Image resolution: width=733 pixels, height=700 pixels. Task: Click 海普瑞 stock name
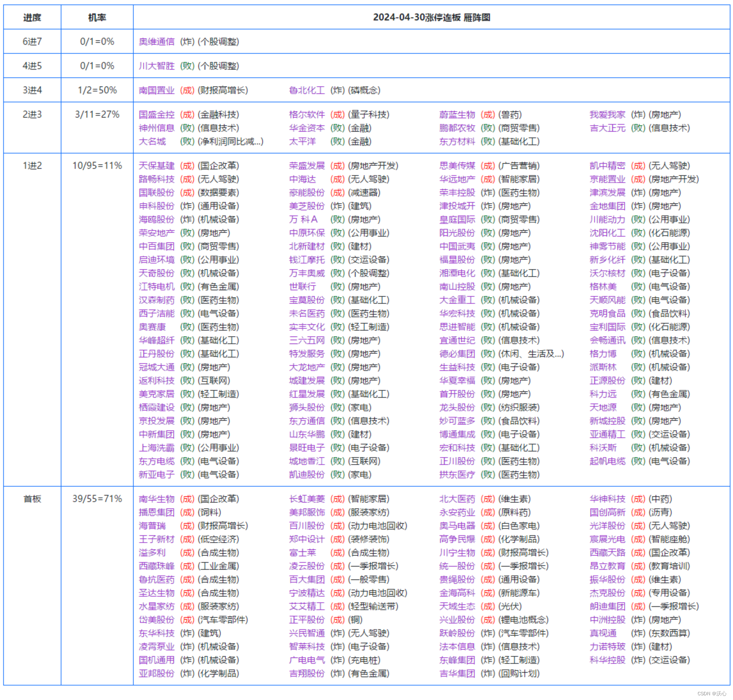pos(152,526)
